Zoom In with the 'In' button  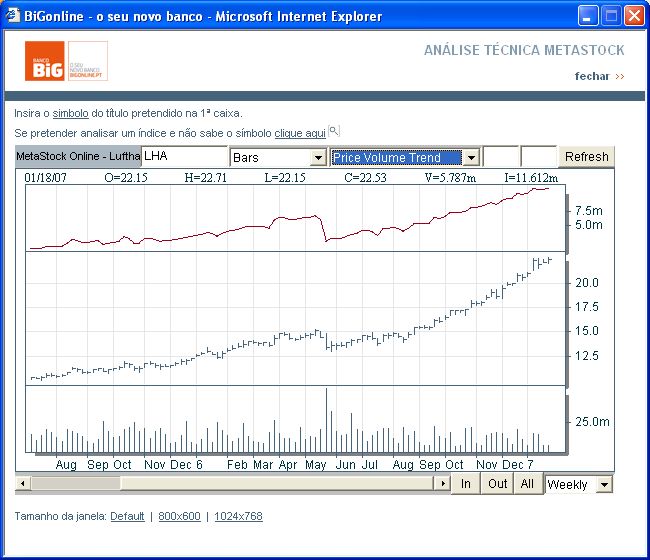pos(466,484)
